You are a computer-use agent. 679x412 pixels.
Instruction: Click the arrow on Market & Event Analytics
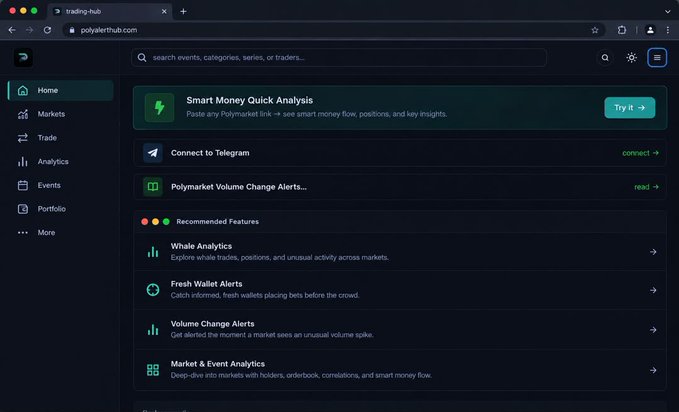pyautogui.click(x=653, y=370)
